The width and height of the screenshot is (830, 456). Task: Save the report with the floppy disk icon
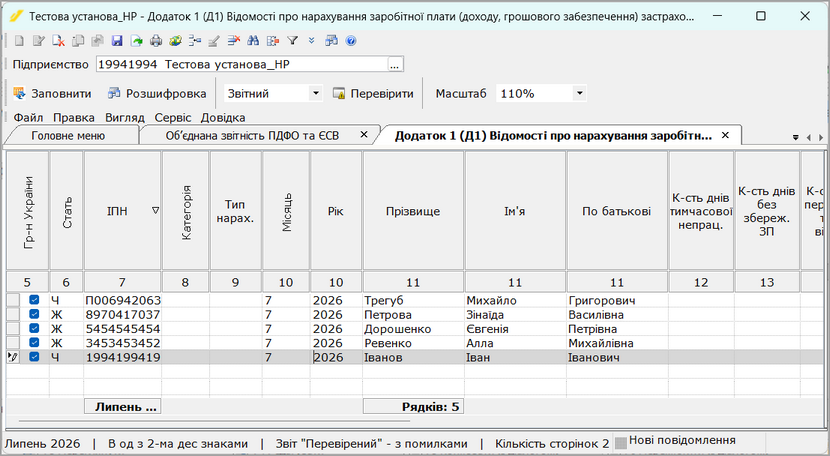117,41
